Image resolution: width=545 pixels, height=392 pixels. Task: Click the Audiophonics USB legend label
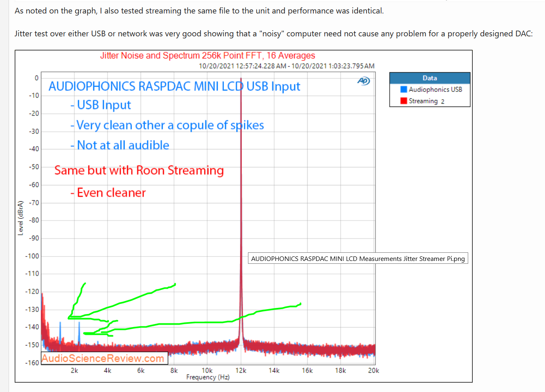(435, 89)
